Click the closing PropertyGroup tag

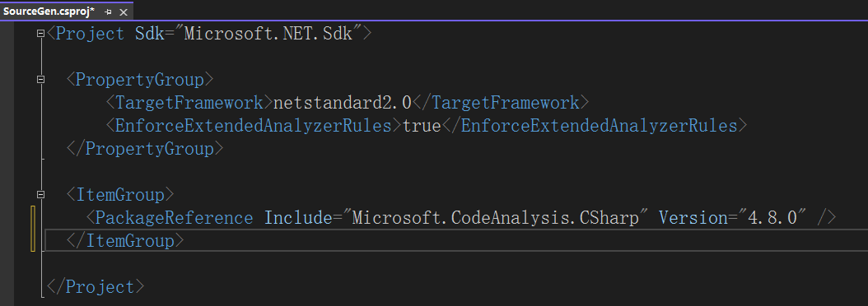(144, 149)
